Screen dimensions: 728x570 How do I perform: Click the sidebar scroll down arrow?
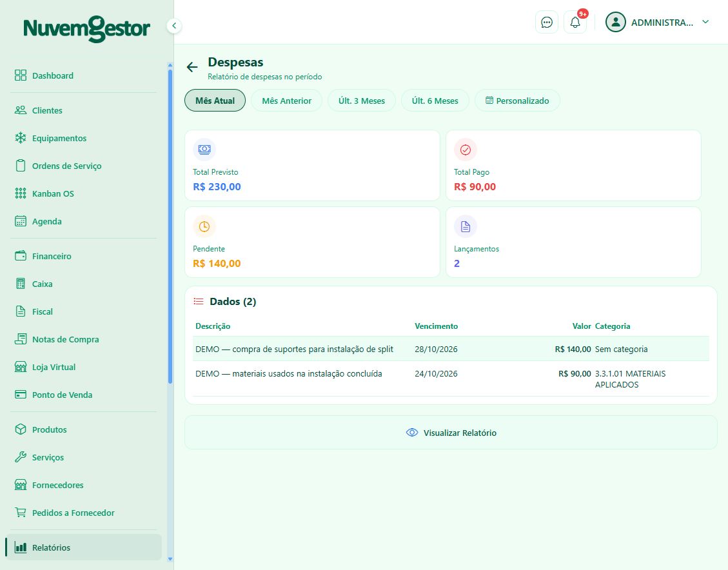pyautogui.click(x=170, y=559)
